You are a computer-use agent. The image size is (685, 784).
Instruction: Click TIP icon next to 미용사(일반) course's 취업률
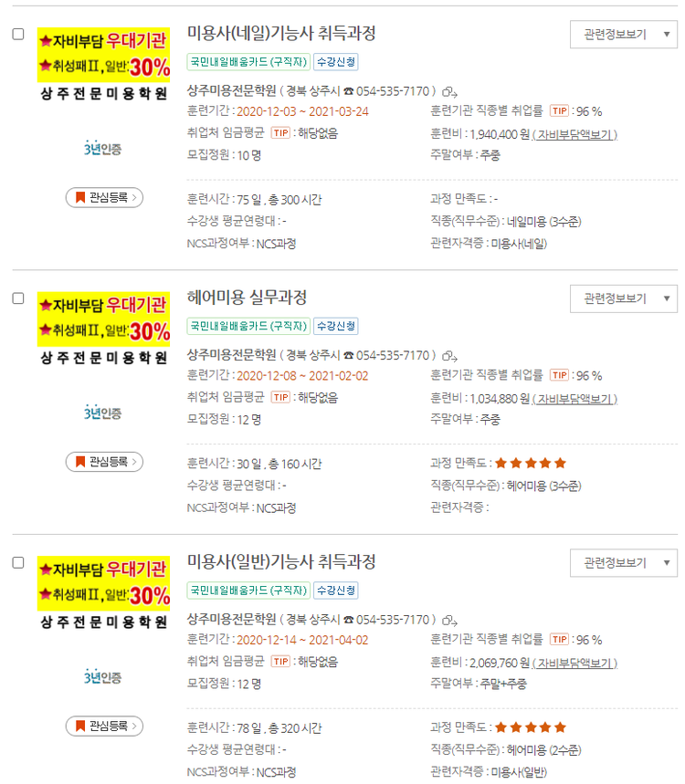[x=559, y=639]
